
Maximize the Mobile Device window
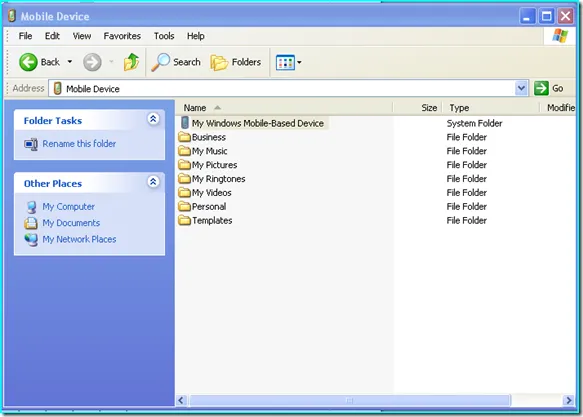[547, 16]
